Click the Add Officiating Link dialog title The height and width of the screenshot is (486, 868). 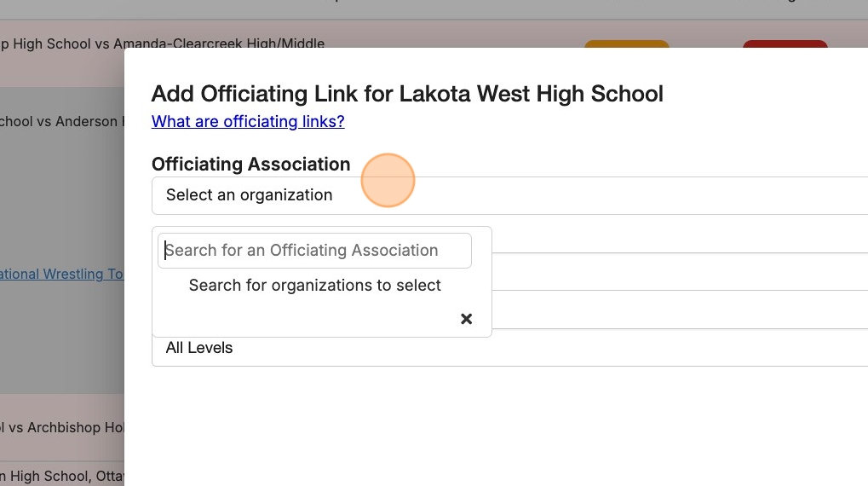pyautogui.click(x=407, y=94)
